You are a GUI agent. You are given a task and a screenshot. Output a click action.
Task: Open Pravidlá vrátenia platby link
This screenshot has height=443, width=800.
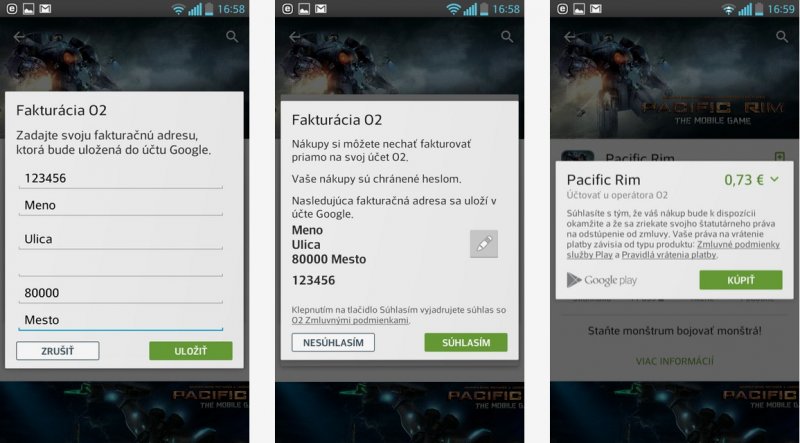(x=669, y=254)
